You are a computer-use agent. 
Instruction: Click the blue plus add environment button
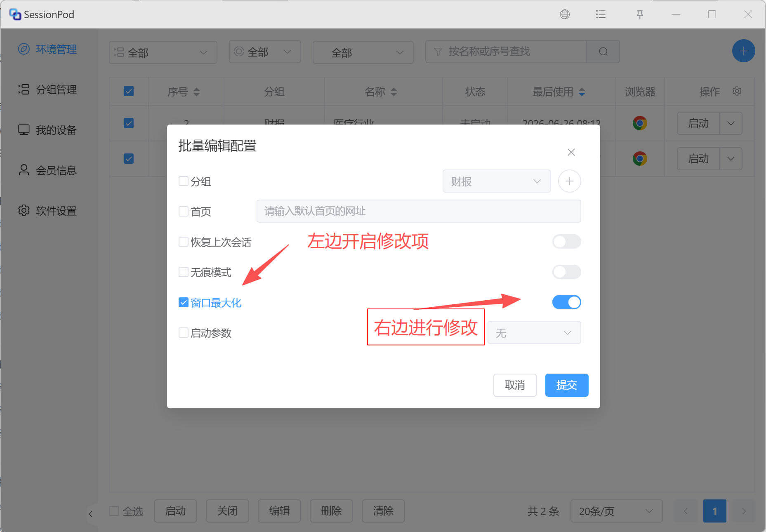(x=743, y=51)
